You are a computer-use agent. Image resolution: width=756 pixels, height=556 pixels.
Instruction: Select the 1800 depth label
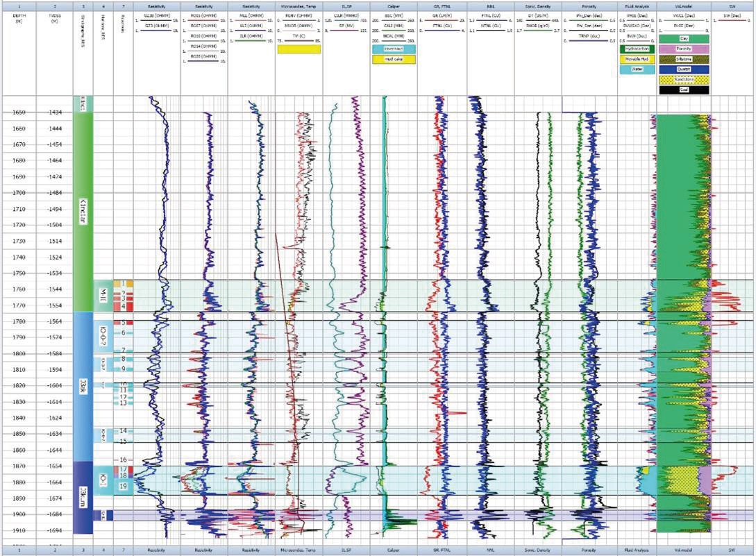[x=19, y=353]
